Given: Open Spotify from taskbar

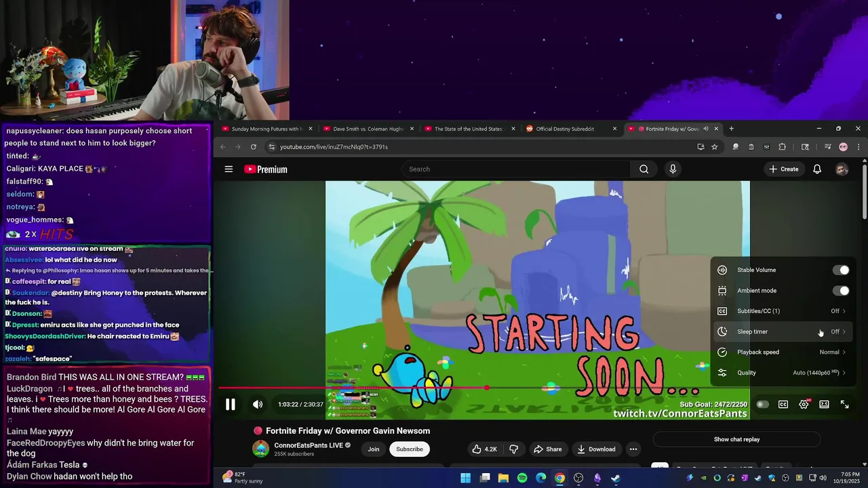Looking at the screenshot, I should 522,478.
